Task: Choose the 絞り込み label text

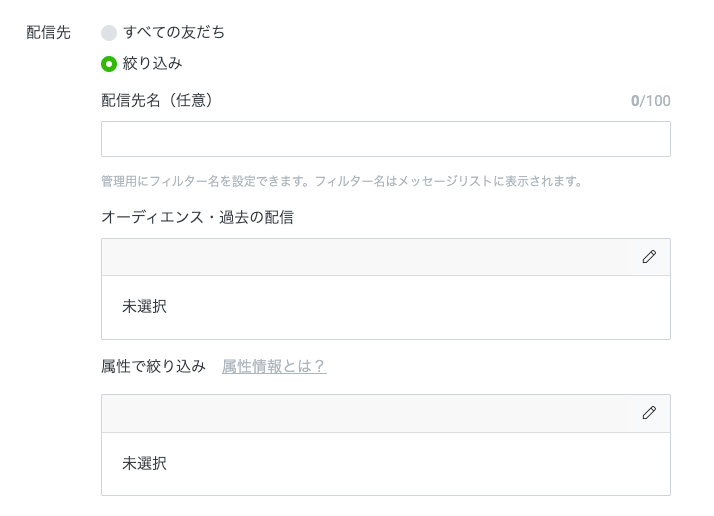Action: click(153, 63)
